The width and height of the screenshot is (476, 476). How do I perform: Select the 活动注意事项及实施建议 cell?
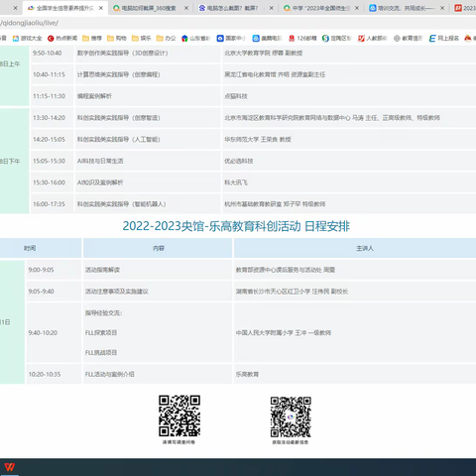pyautogui.click(x=158, y=292)
